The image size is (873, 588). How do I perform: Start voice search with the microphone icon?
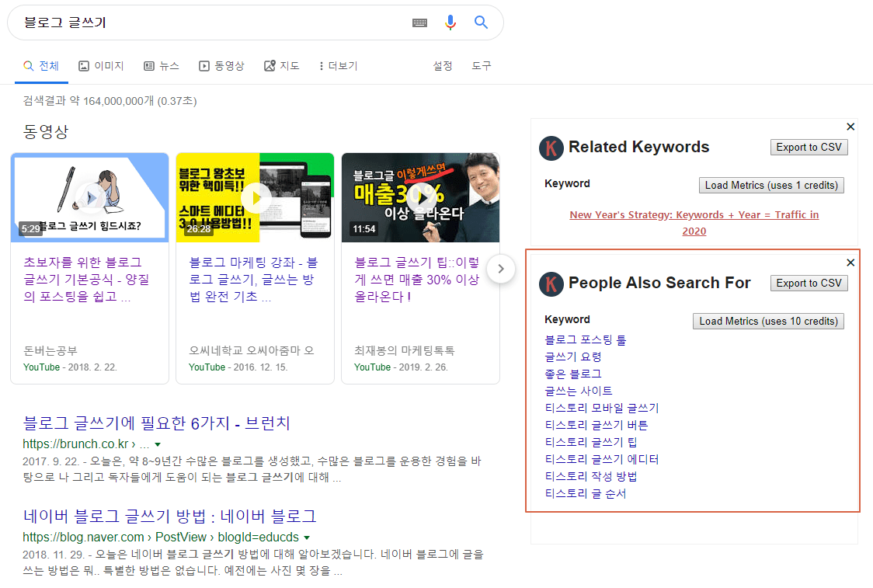[450, 23]
